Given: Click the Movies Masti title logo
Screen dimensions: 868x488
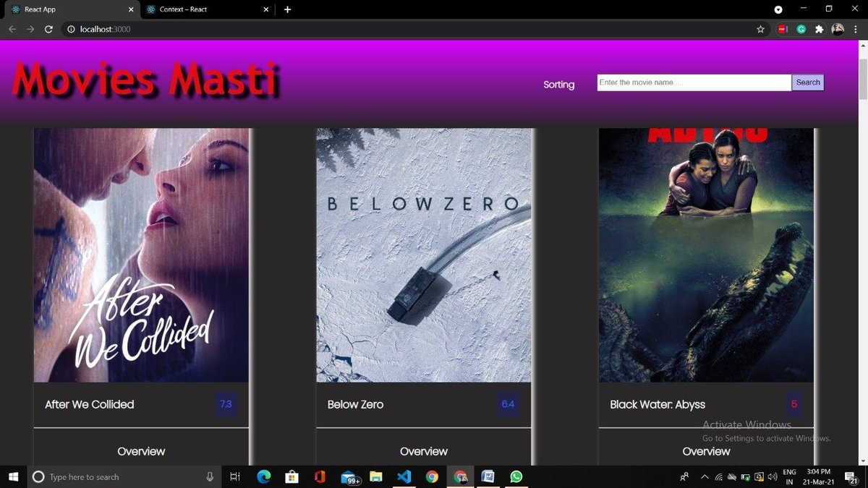Looking at the screenshot, I should click(x=146, y=80).
